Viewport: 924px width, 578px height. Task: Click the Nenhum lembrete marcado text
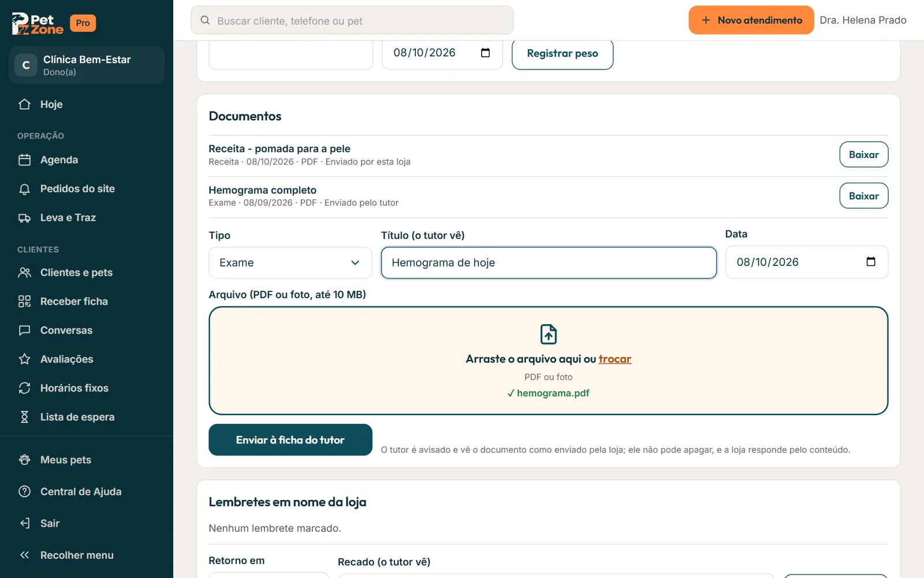tap(275, 528)
